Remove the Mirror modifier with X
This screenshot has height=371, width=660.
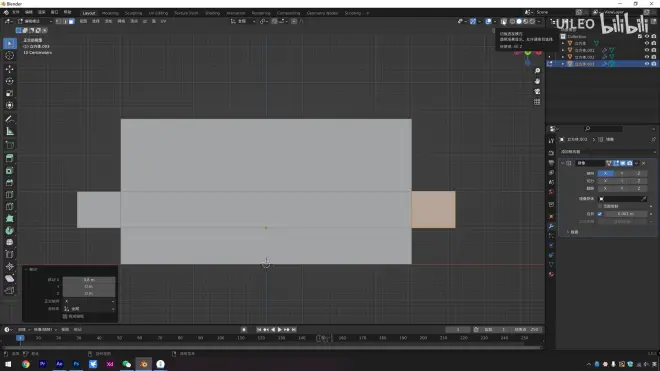(x=644, y=163)
